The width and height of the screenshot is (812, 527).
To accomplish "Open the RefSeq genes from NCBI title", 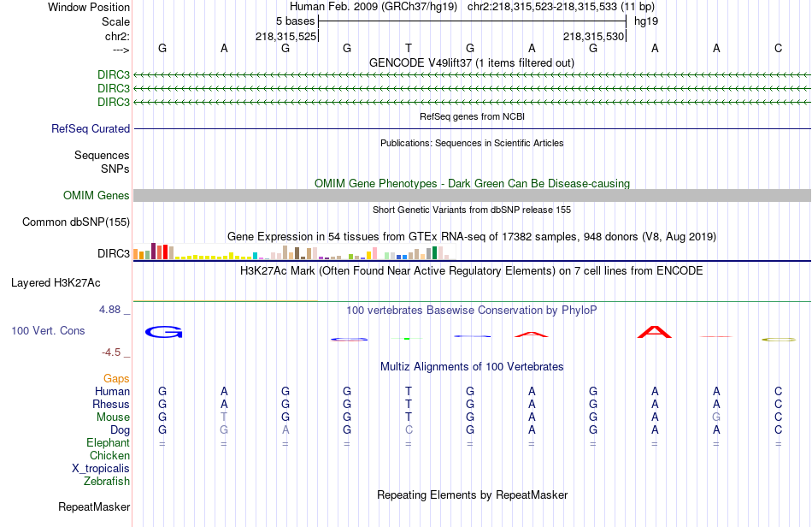I will [x=472, y=116].
